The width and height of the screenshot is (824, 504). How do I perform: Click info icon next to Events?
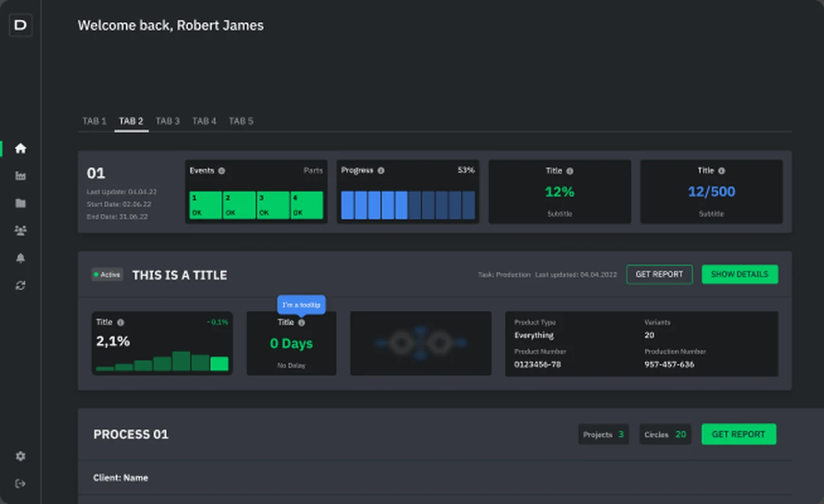click(222, 171)
